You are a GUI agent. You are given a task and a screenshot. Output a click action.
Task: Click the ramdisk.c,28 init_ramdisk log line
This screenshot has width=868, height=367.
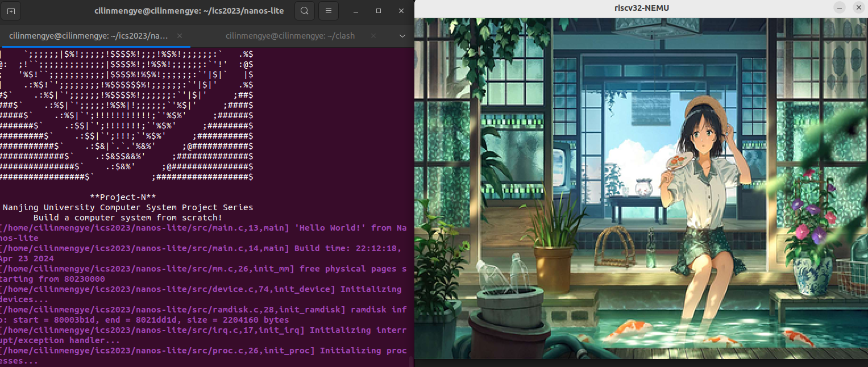coord(203,315)
